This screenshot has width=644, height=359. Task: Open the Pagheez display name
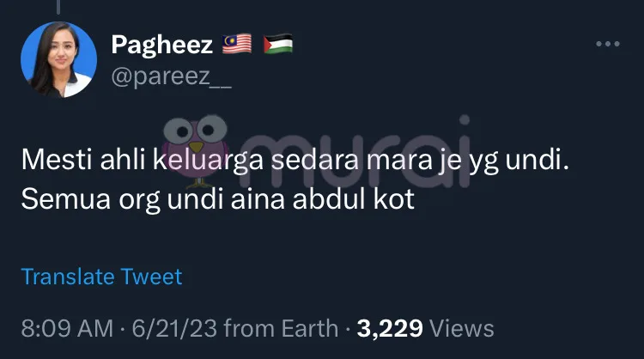[161, 45]
